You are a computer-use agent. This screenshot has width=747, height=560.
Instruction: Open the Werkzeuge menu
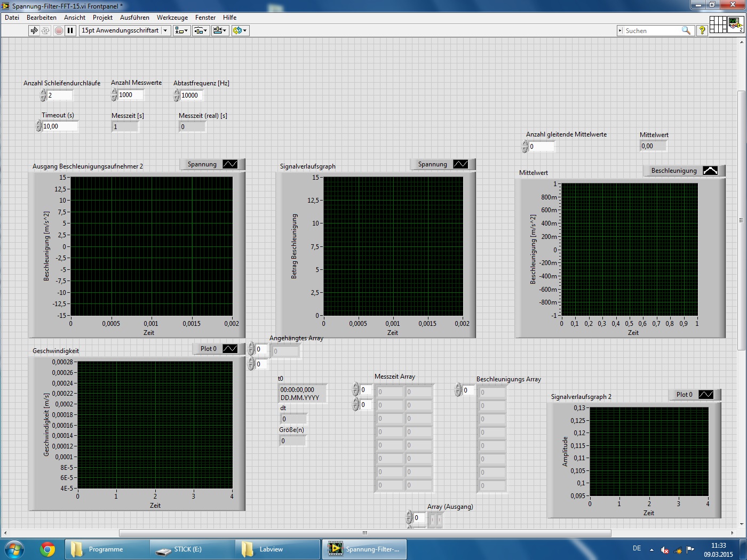click(172, 18)
